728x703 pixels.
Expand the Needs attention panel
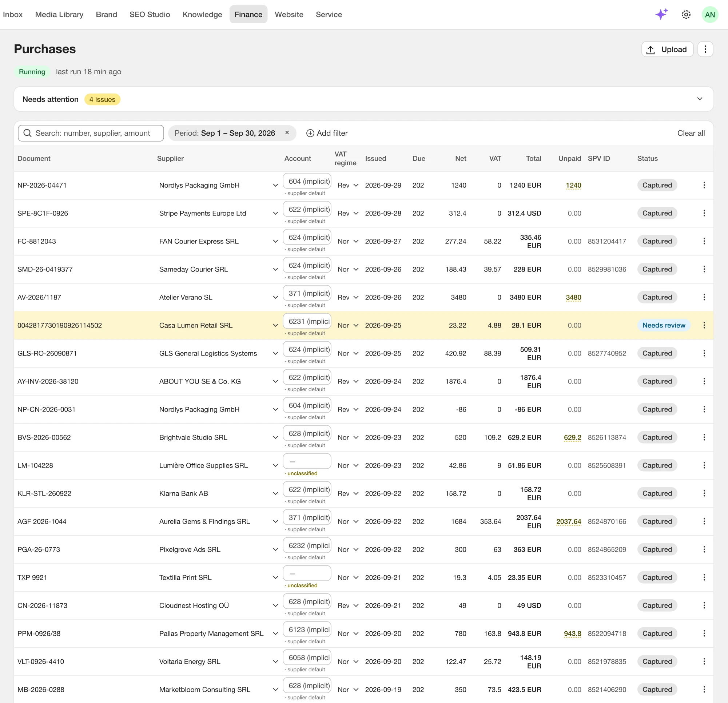(699, 99)
